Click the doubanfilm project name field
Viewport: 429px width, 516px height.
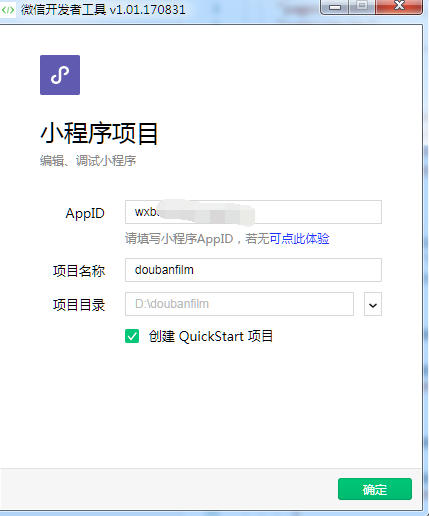[x=253, y=270]
